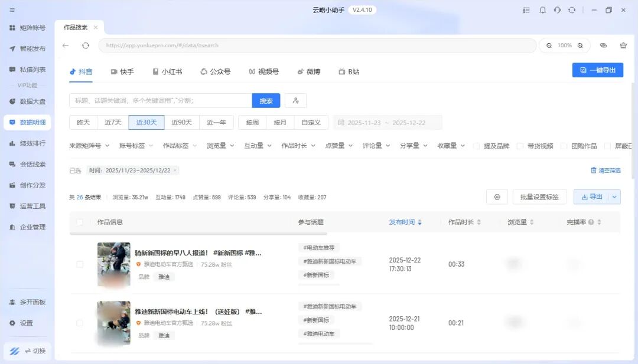
Task: Expand the 浏览量 filter dropdown
Action: [220, 146]
